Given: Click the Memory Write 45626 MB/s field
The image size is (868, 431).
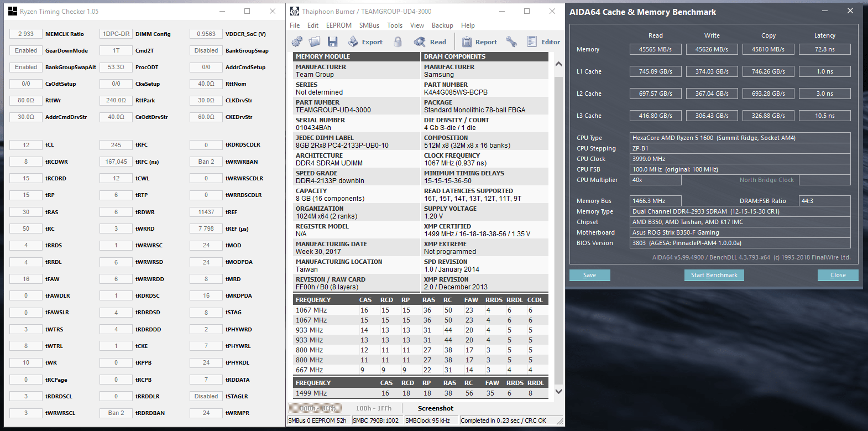Looking at the screenshot, I should [x=712, y=49].
